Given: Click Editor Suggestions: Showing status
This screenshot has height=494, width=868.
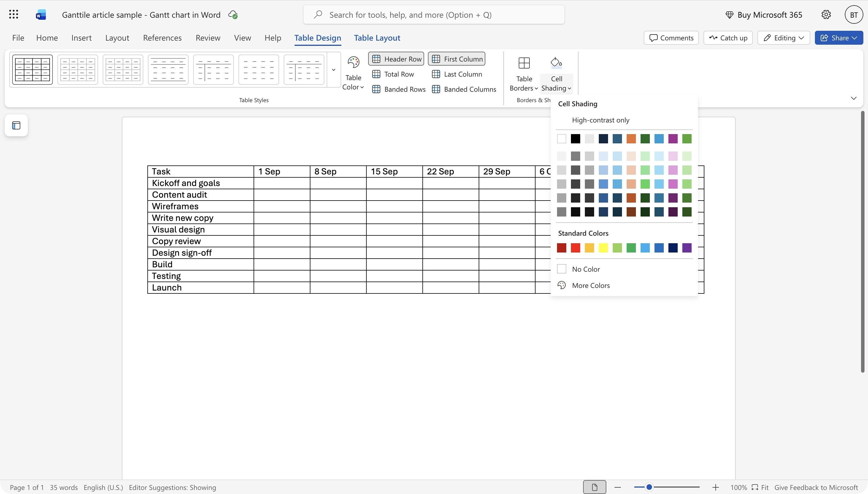Looking at the screenshot, I should coord(172,487).
